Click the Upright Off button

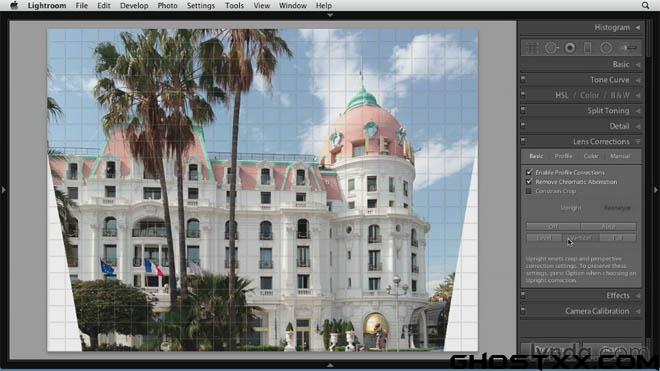point(553,227)
